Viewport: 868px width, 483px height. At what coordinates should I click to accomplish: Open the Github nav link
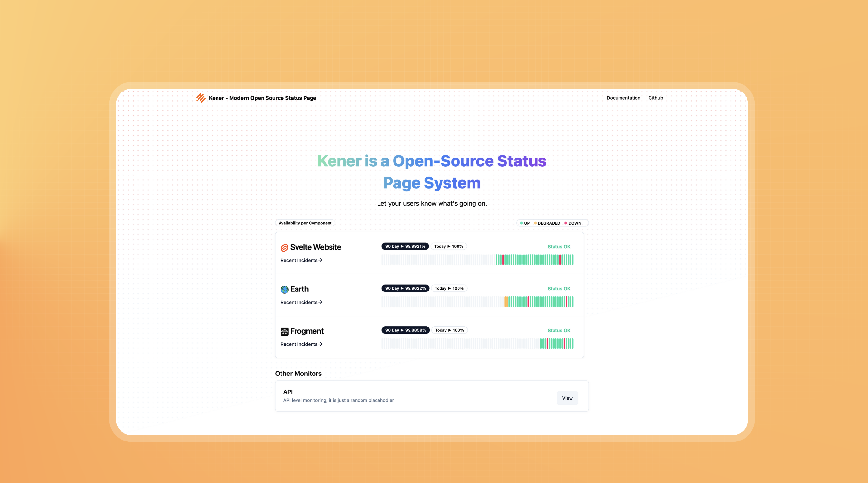pyautogui.click(x=655, y=98)
